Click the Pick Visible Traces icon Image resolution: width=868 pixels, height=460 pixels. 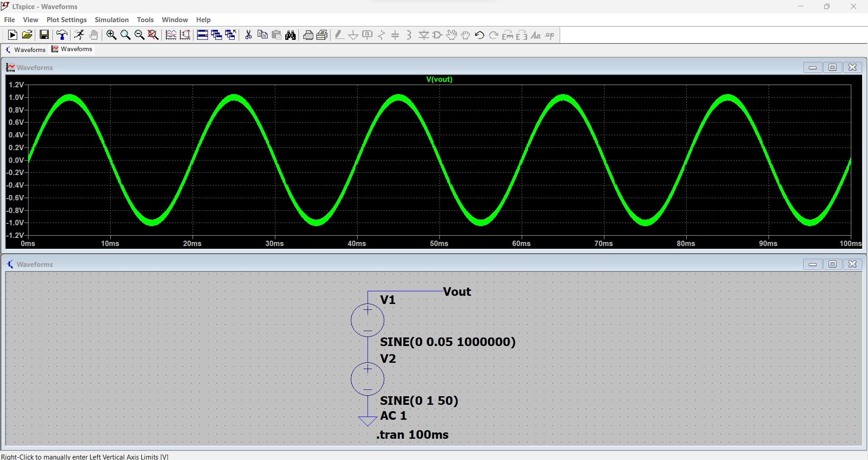(x=171, y=35)
